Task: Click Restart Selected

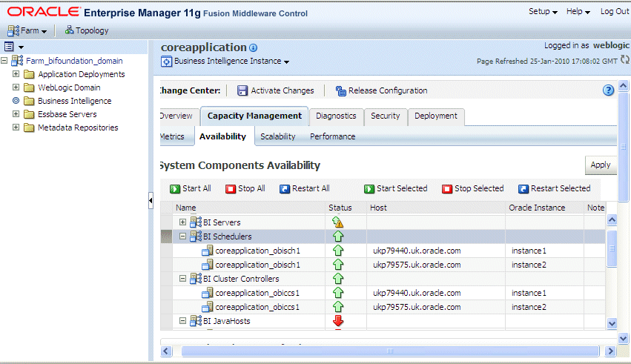Action: click(554, 188)
